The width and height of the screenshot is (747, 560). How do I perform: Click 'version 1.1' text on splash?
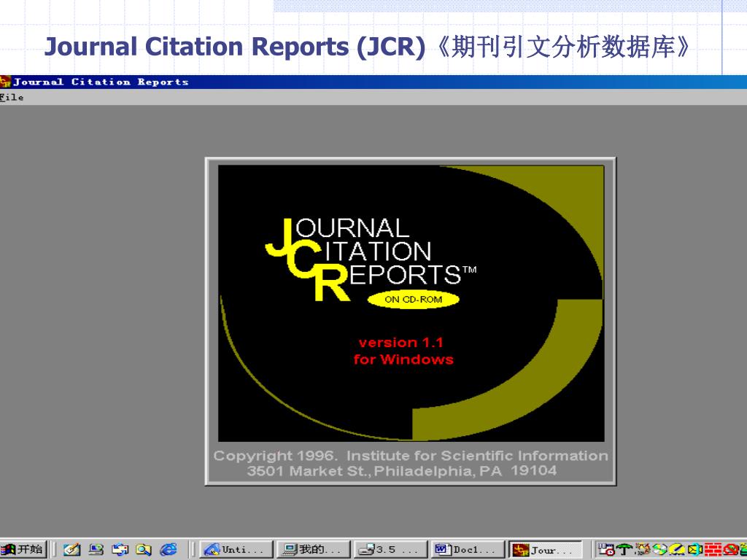click(x=400, y=343)
